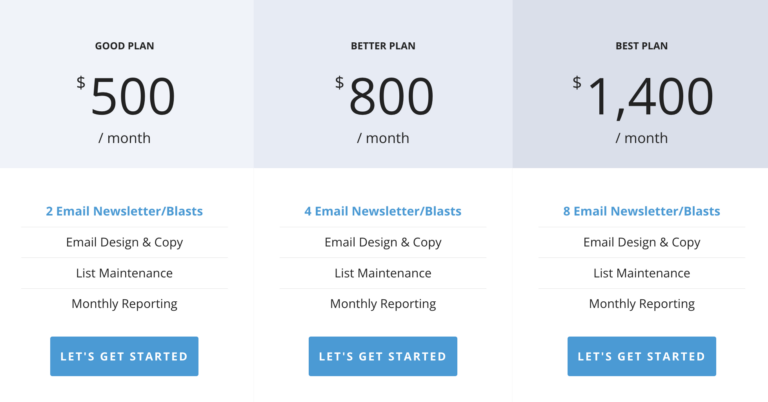Select the 8 Email Newsletter/Blasts link
Screen dimensions: 768x402
click(x=641, y=211)
